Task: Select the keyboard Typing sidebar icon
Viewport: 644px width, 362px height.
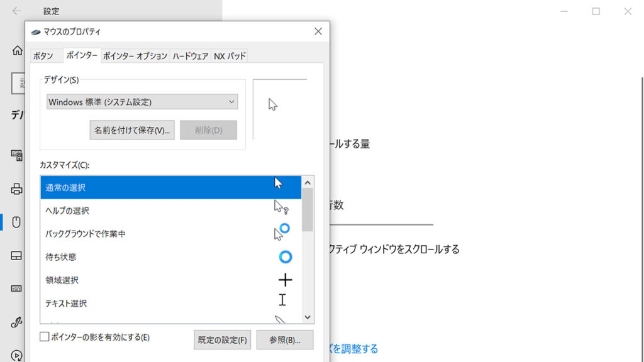Action: [17, 288]
